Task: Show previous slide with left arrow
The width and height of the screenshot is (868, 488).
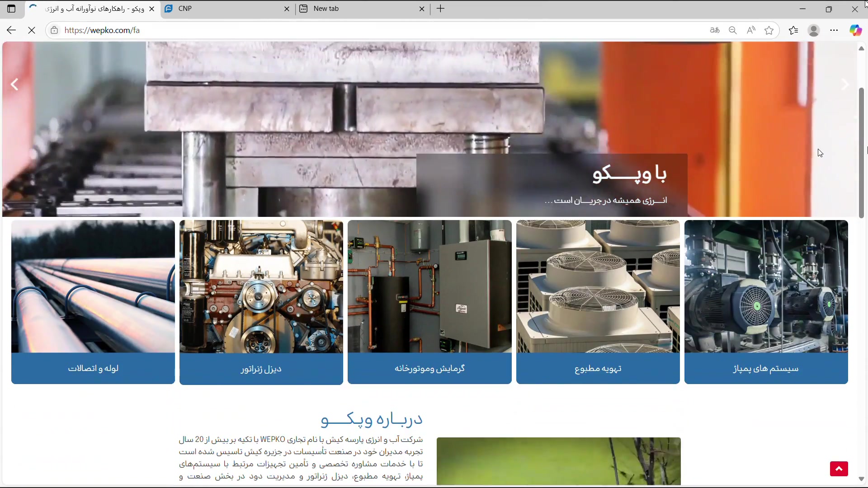Action: (x=14, y=84)
